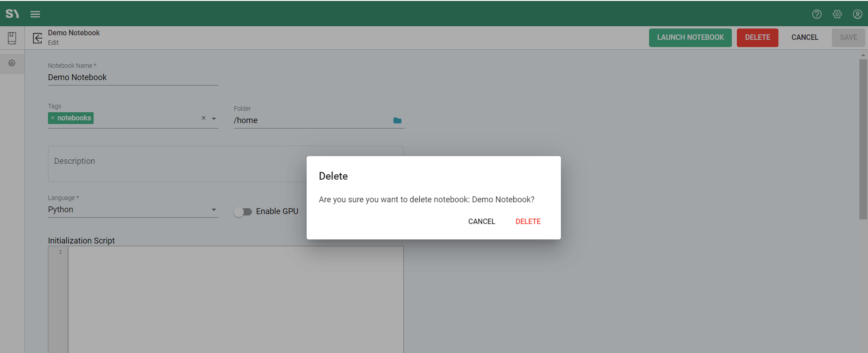Open settings gear in top bar
The image size is (868, 353).
[x=837, y=14]
